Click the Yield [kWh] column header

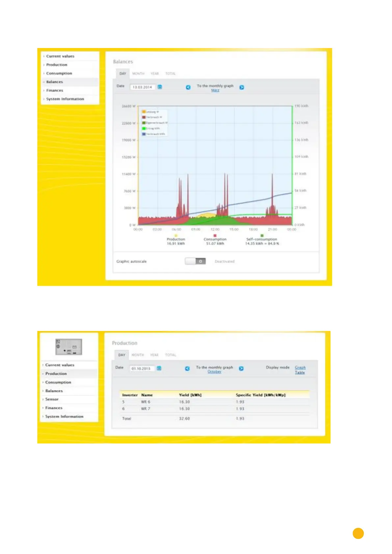tap(190, 395)
